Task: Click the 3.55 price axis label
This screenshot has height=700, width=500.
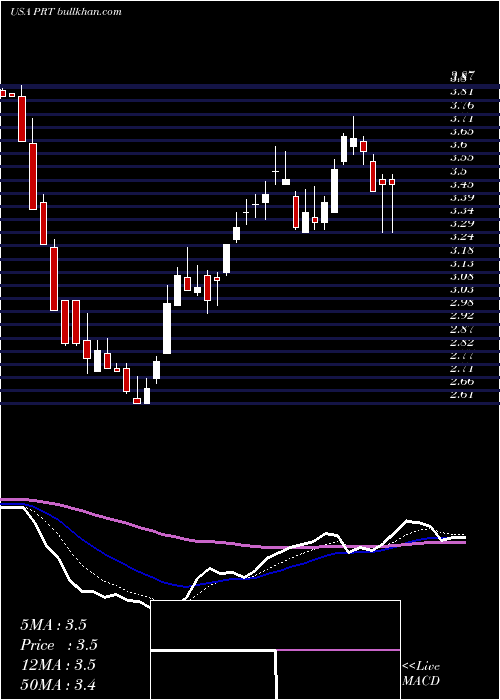Action: [x=462, y=158]
